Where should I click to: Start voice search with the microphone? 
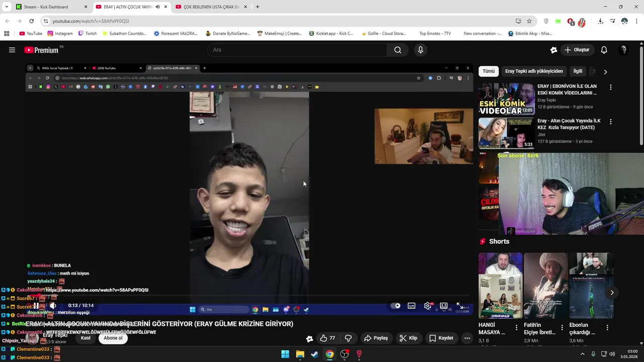click(421, 50)
